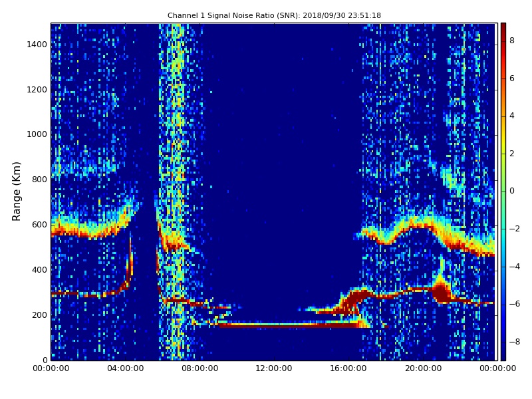Click the x-axis time label '12:00:00'

pyautogui.click(x=274, y=368)
